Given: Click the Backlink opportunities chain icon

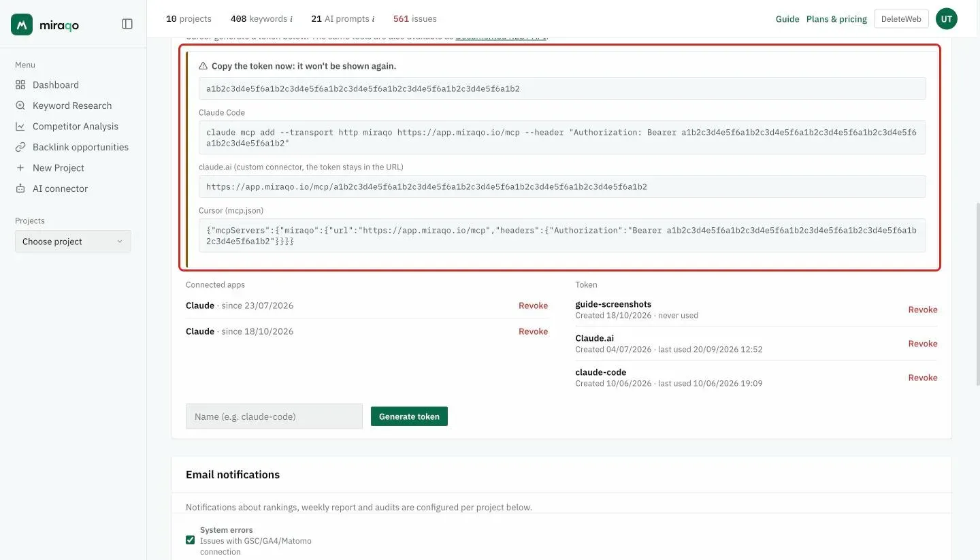Looking at the screenshot, I should 20,147.
